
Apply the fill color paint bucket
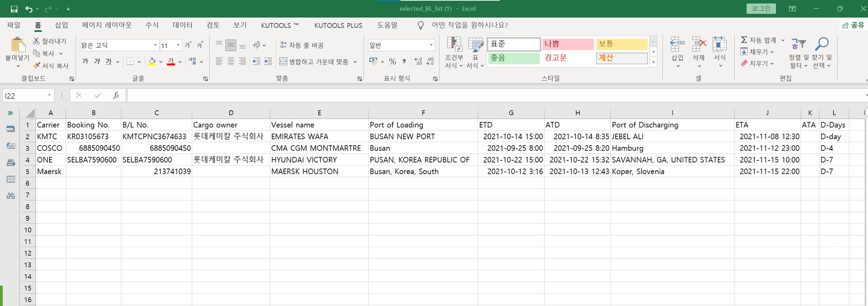152,62
